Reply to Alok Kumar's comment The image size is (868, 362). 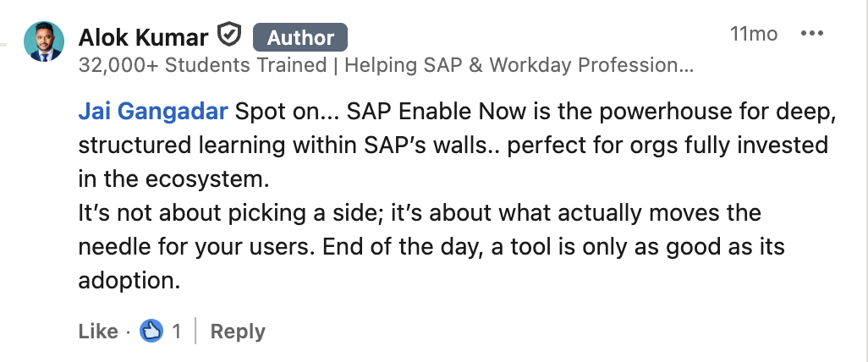tap(238, 331)
